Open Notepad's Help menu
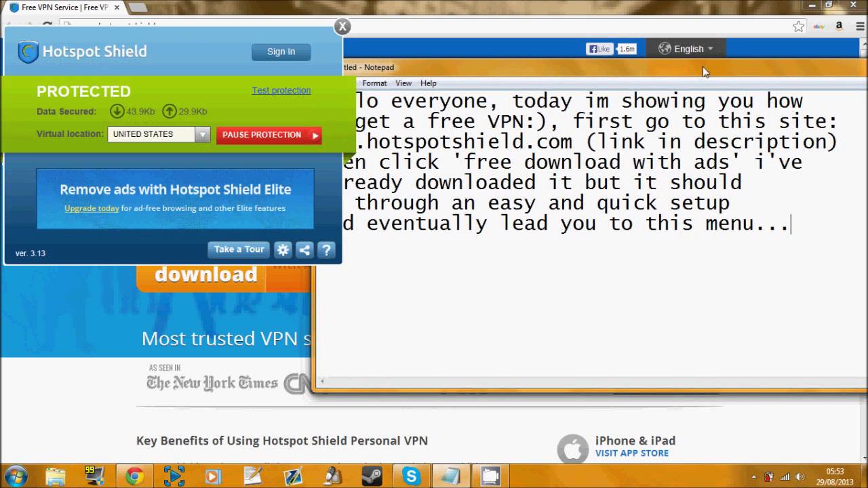 429,83
